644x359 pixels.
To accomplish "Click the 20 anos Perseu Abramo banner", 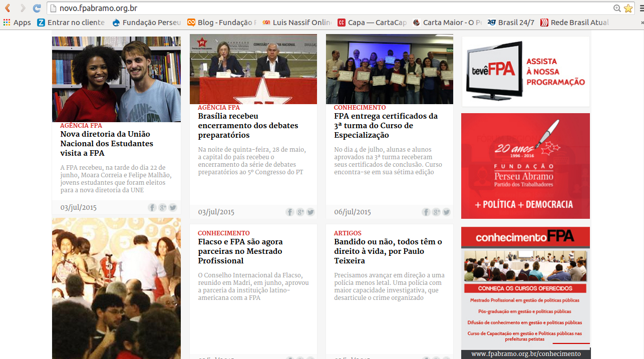I will [525, 166].
